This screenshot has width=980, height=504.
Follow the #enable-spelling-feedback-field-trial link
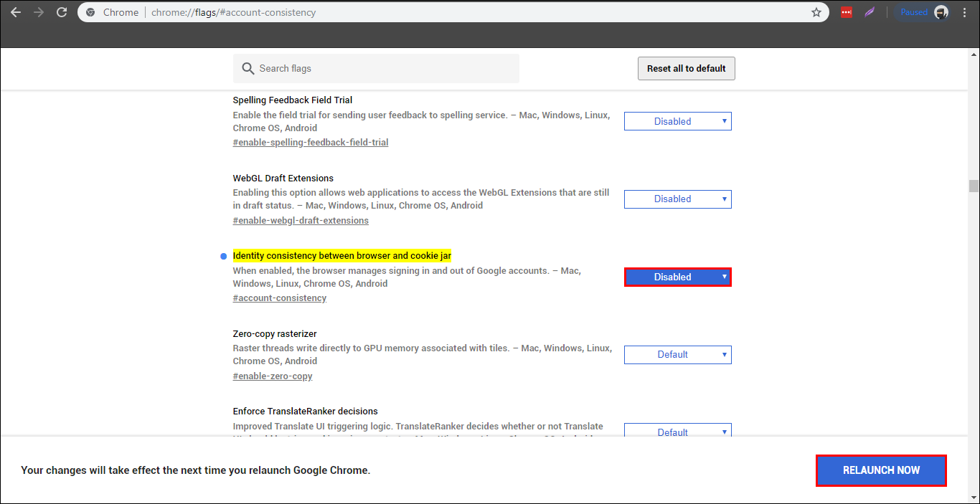[x=311, y=142]
